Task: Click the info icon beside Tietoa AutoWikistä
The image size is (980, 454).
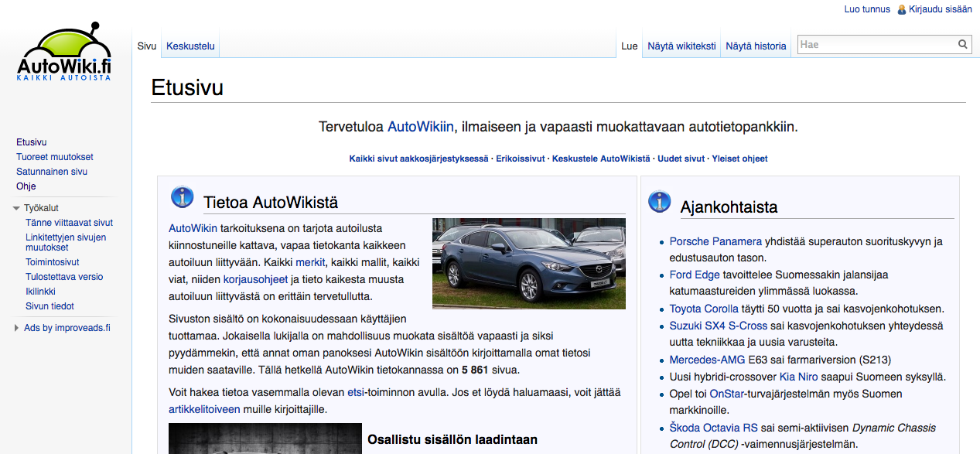Action: point(182,198)
